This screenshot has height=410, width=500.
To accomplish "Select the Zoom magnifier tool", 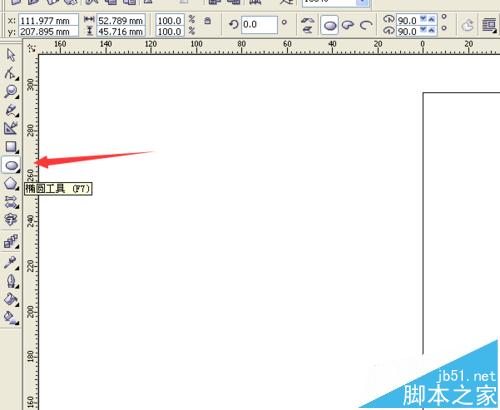I will [11, 91].
